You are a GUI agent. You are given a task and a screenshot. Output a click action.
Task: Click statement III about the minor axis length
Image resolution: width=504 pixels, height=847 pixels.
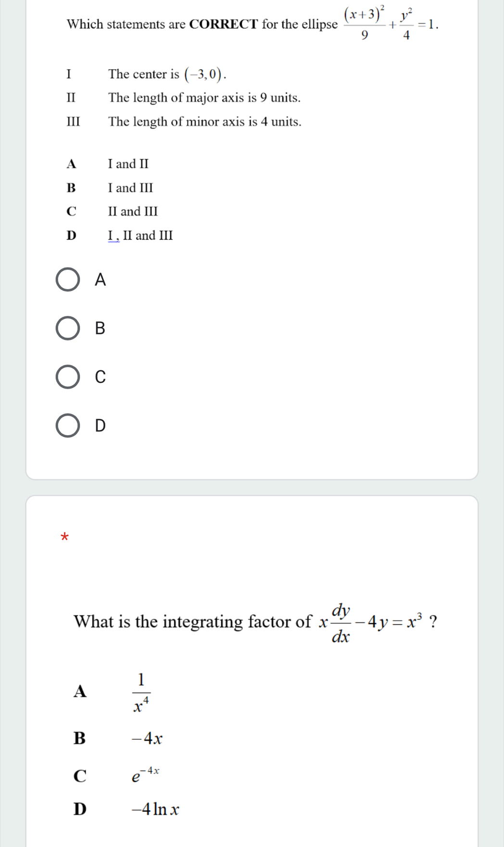[x=204, y=122]
